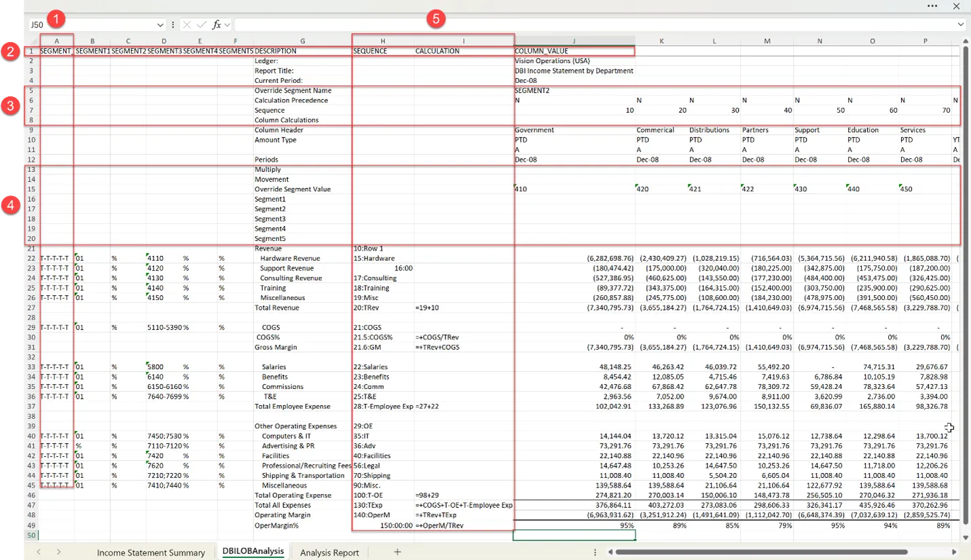Open the fx function dropdown arrow
971x560 pixels.
tap(227, 24)
